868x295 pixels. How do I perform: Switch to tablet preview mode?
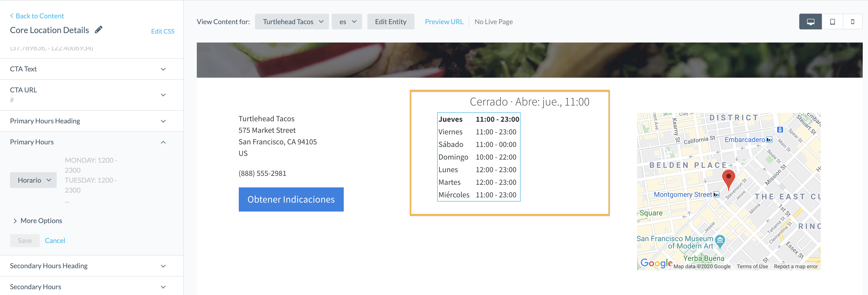tap(832, 22)
